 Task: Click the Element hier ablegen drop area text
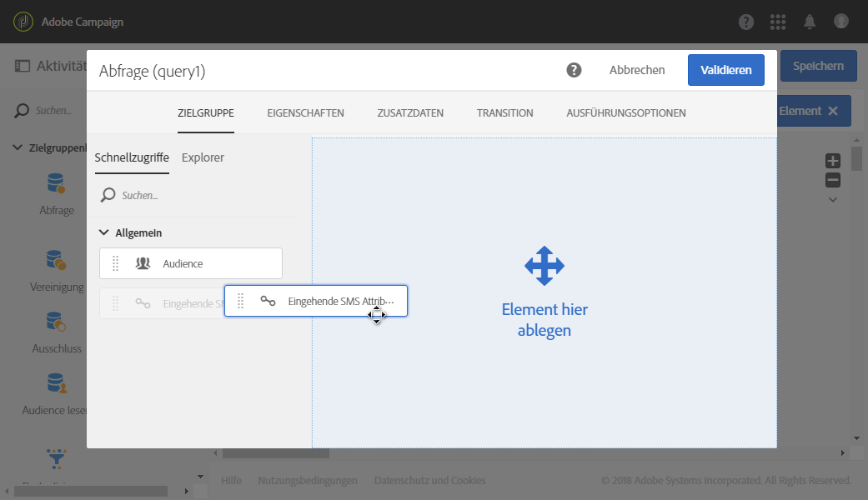coord(544,320)
